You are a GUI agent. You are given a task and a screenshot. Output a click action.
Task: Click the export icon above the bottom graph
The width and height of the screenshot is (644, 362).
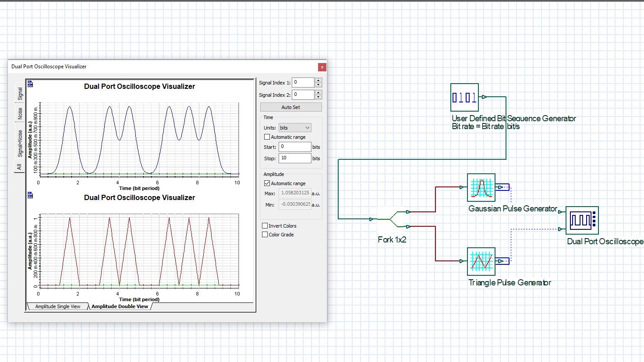[29, 195]
